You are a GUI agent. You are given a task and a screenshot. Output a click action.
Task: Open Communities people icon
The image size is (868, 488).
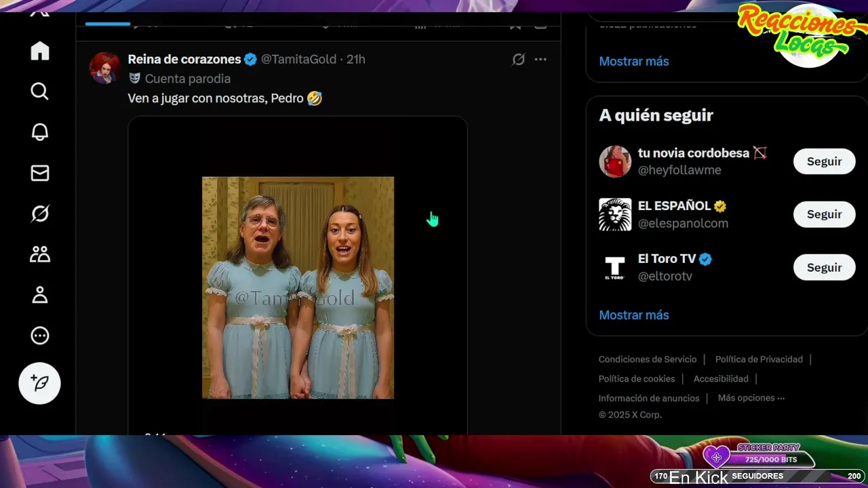pos(40,254)
